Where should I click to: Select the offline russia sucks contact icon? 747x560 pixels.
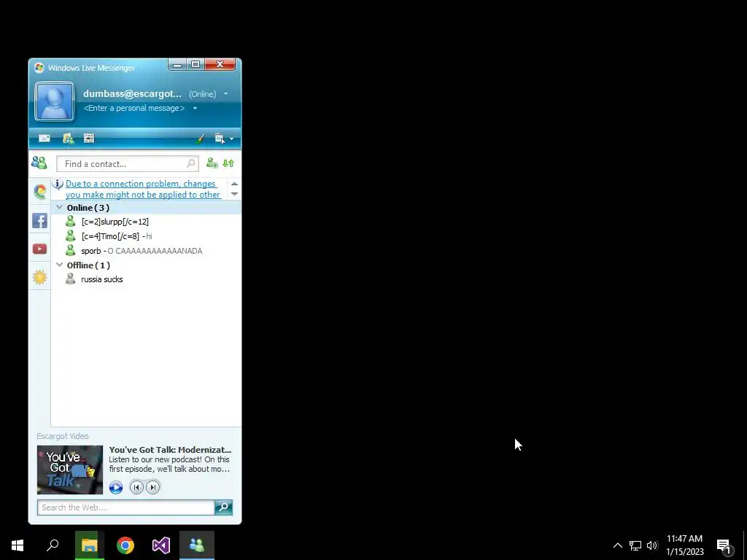tap(71, 279)
